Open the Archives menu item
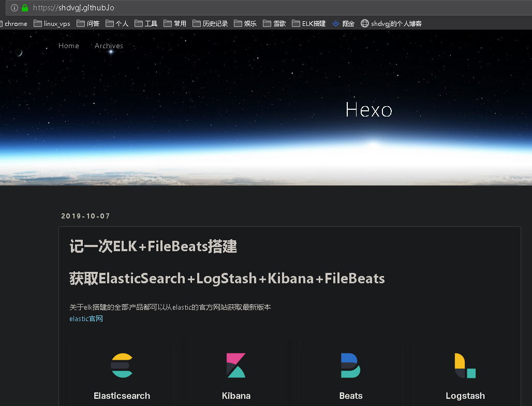This screenshot has height=406, width=532. pos(109,46)
